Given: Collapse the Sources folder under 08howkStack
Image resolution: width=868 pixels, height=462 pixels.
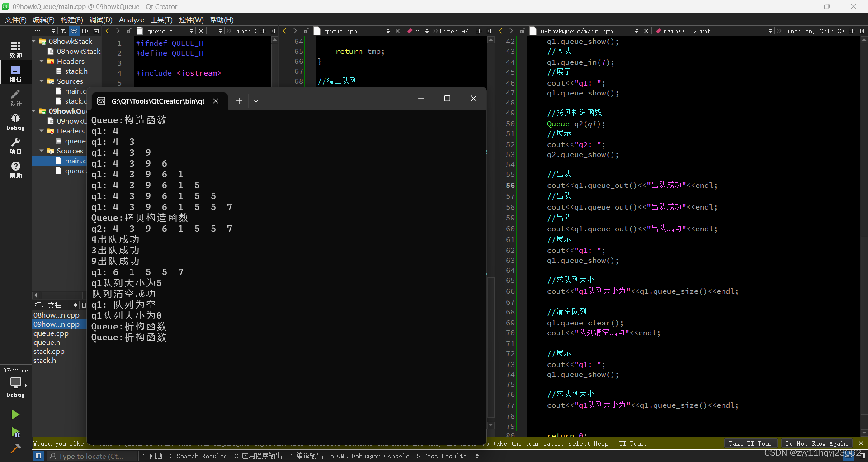Looking at the screenshot, I should [42, 81].
